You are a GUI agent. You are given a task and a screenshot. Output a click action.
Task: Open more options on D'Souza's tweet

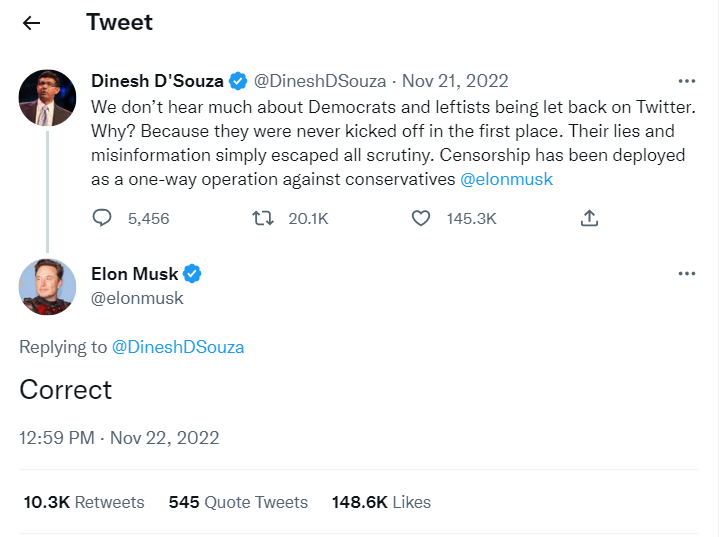point(686,81)
